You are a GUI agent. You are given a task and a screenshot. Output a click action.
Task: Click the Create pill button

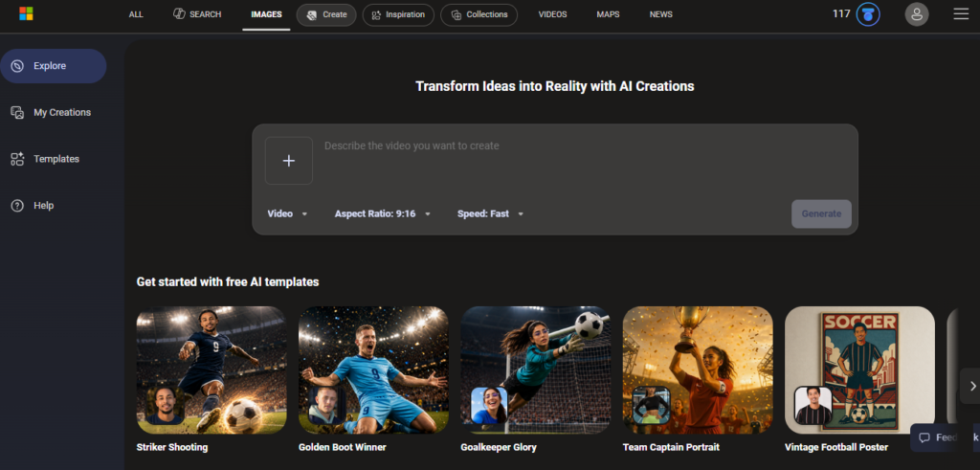point(326,15)
